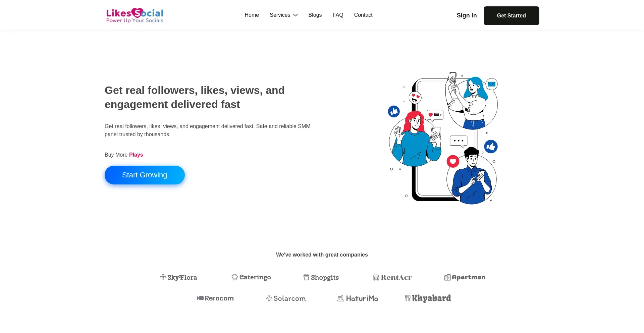
Task: Open the Home menu item
Action: click(x=252, y=15)
